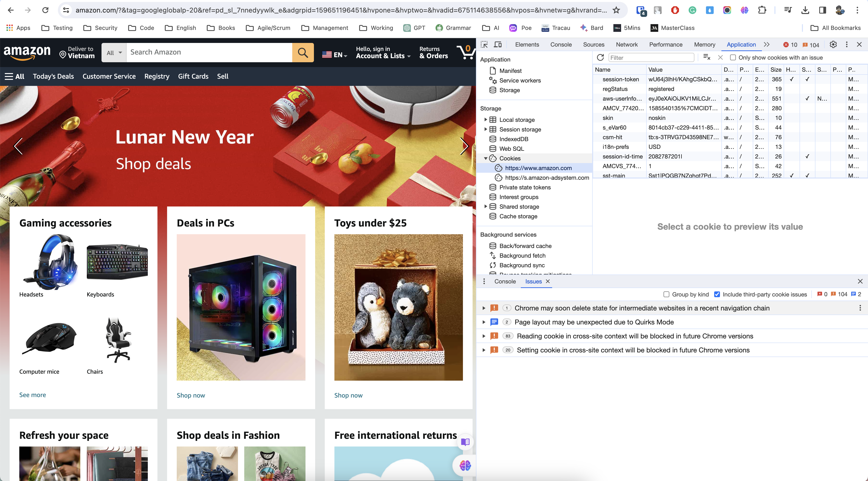Close the DevTools bottom drawer

[x=860, y=282]
